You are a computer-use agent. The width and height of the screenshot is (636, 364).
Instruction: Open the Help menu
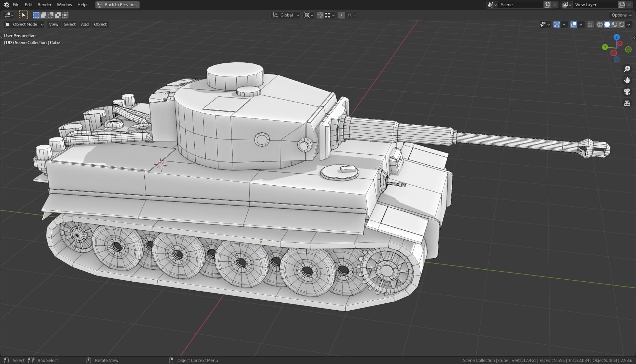(82, 4)
